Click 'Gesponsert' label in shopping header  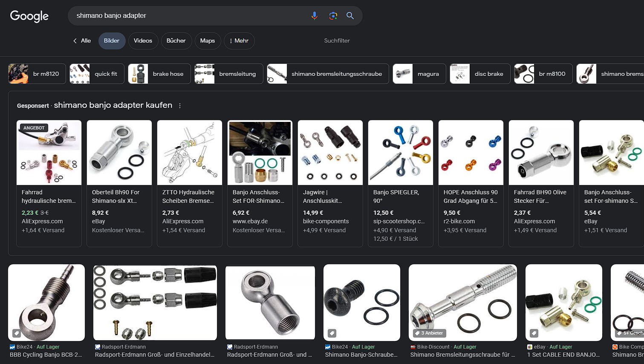point(33,106)
